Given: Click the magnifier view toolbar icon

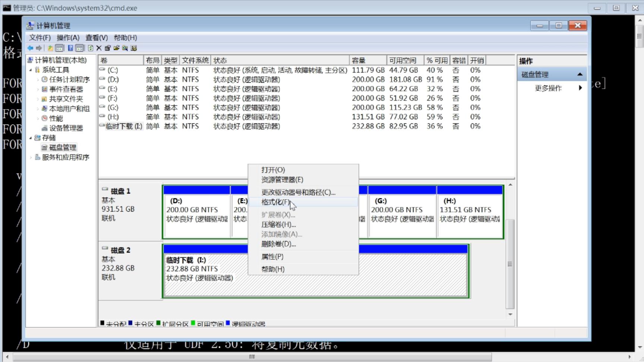Looking at the screenshot, I should [x=125, y=48].
